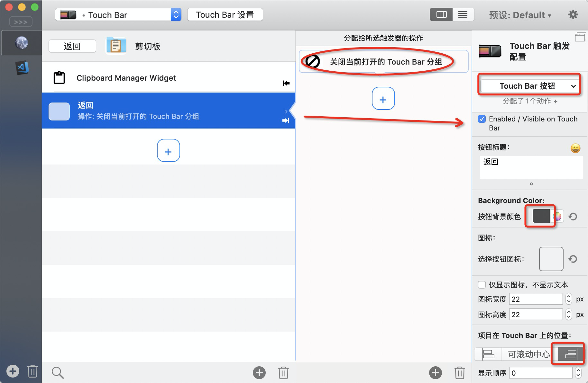
Task: Click the search icon at bottom
Action: click(58, 372)
